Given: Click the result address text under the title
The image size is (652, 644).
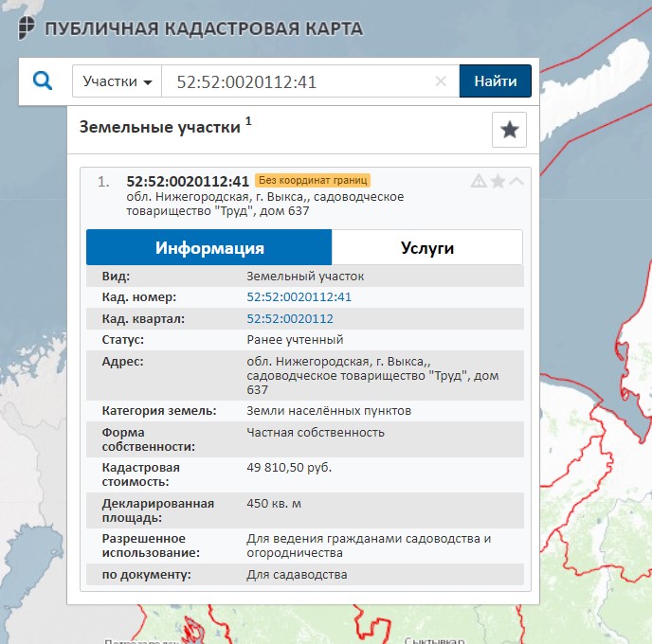Looking at the screenshot, I should (x=265, y=204).
